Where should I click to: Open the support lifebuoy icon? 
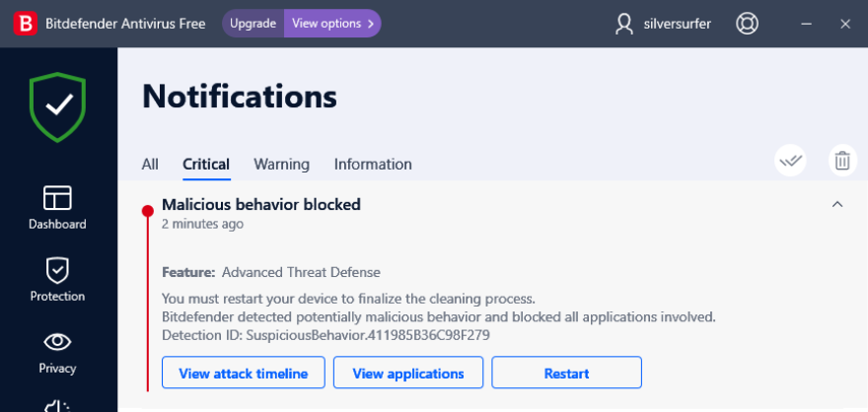(x=747, y=24)
